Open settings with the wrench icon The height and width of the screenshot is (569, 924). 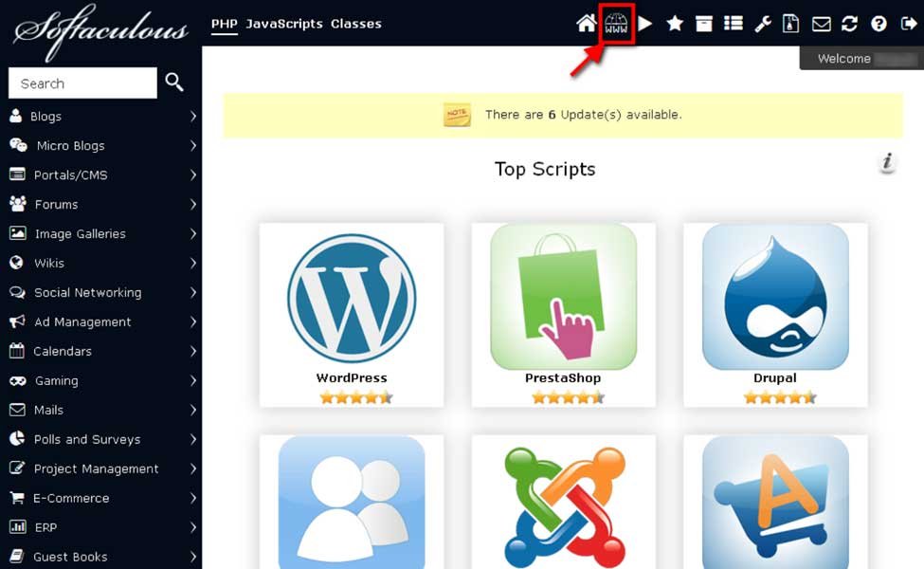tap(763, 24)
